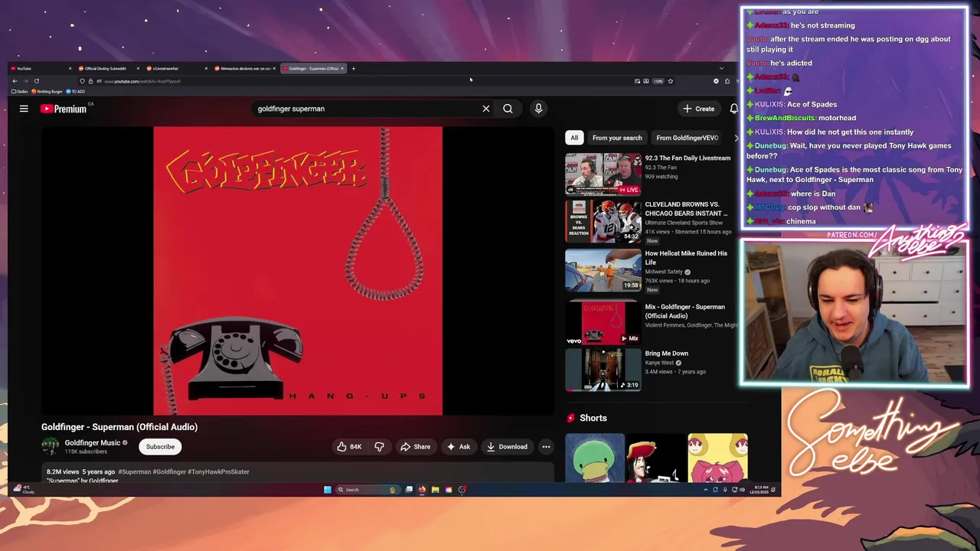Screen dimensions: 980x551
Task: Open Bring Me Down Kanye West thumbnail
Action: pyautogui.click(x=603, y=370)
